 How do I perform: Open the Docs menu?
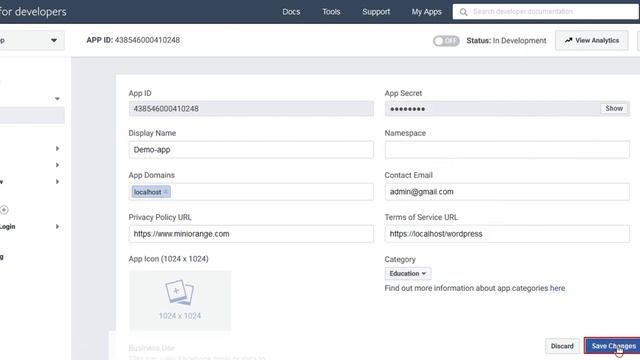click(291, 12)
